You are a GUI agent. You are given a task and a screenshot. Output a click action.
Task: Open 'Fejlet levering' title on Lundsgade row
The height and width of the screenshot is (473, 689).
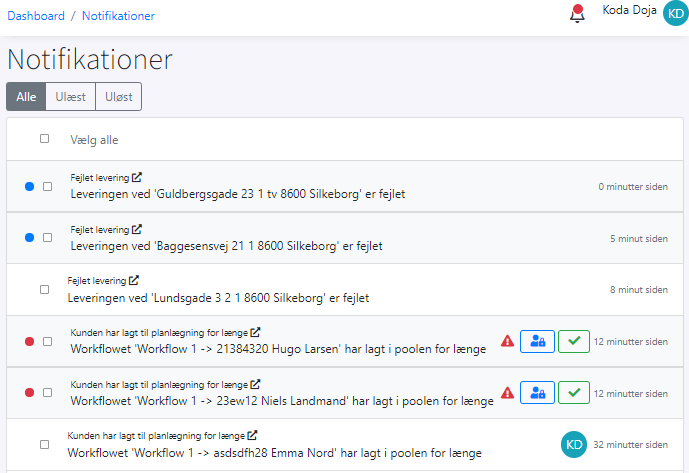(97, 280)
